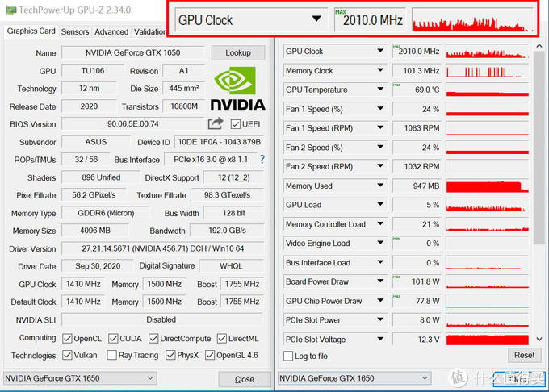This screenshot has height=392, width=549.
Task: Open the PCIe Slot Power dropdown
Action: click(380, 319)
